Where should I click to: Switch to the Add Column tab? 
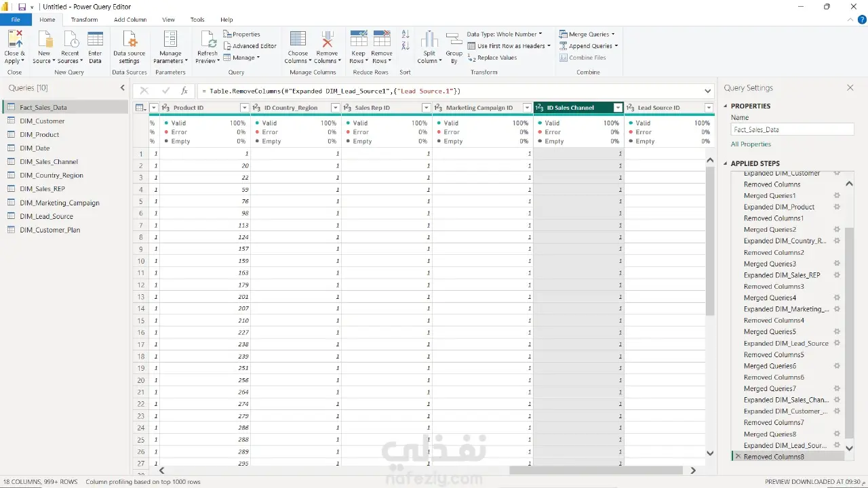130,20
